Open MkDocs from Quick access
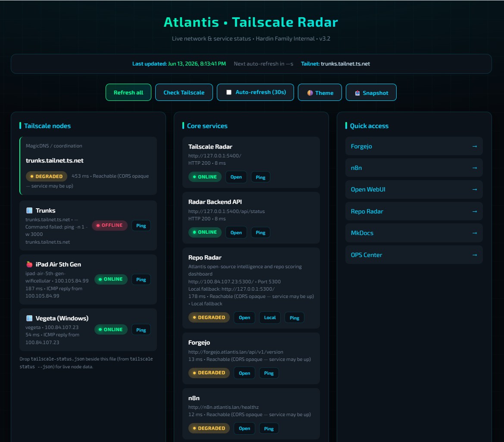The width and height of the screenshot is (504, 442). (x=414, y=233)
